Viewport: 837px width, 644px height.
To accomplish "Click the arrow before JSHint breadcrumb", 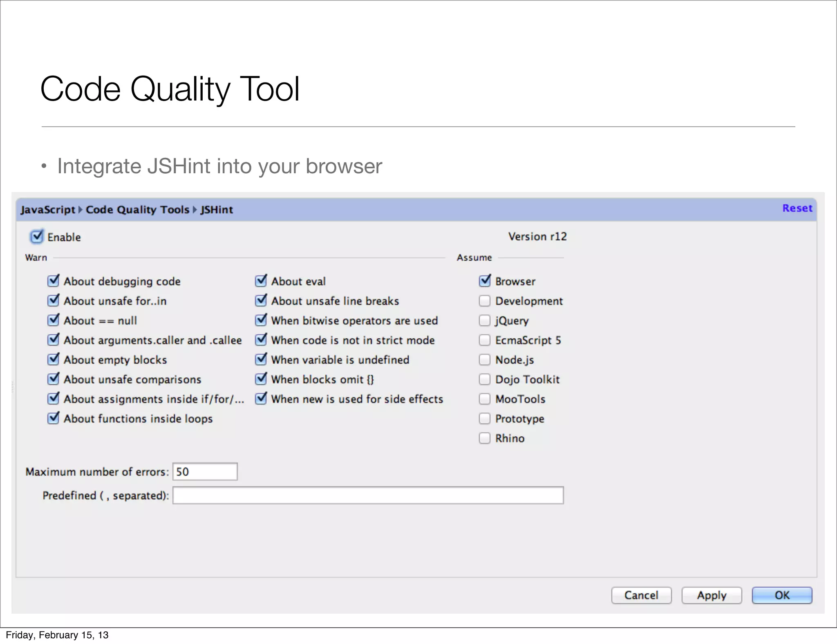I will [x=195, y=210].
